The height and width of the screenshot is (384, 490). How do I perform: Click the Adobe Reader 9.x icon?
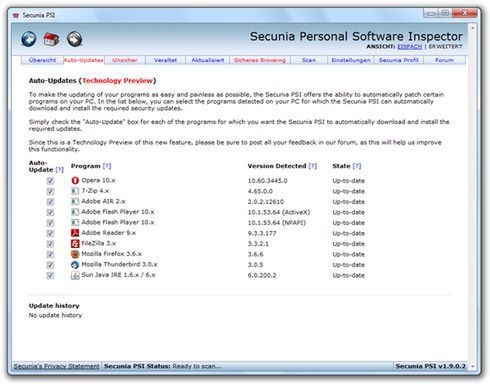point(75,233)
